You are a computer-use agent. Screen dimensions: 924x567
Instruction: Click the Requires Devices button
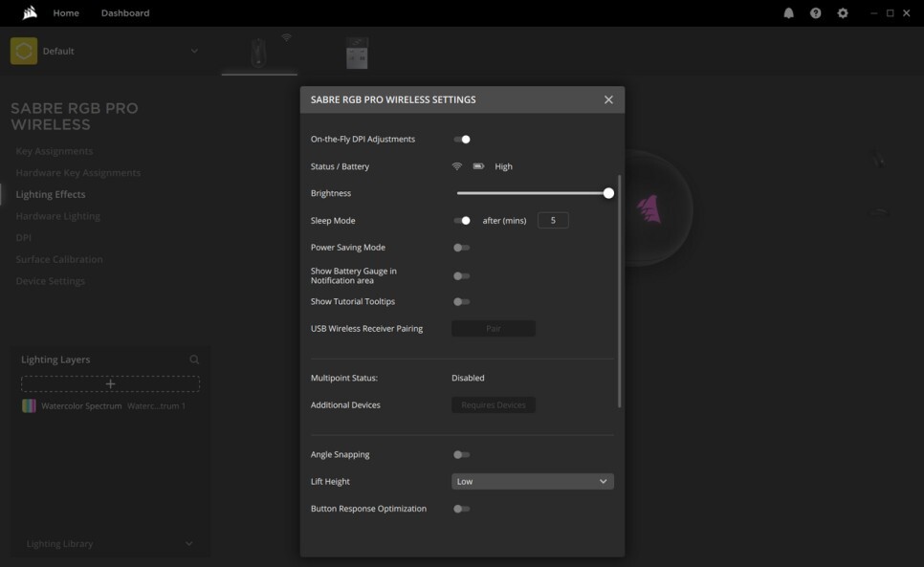click(494, 405)
